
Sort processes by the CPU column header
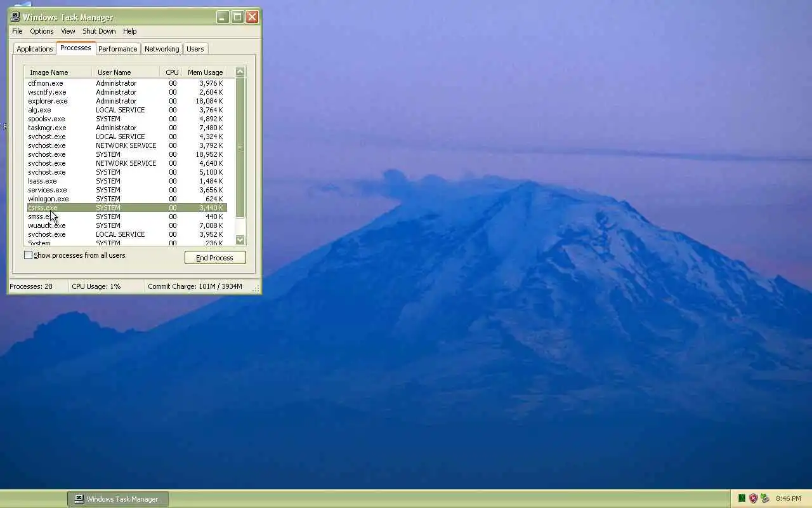pos(171,72)
